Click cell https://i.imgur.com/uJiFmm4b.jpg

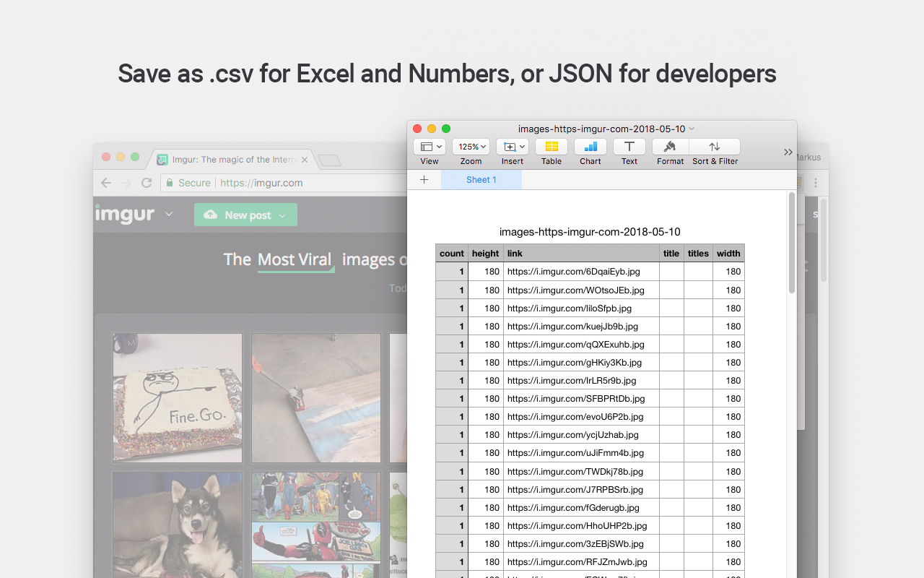(581, 452)
